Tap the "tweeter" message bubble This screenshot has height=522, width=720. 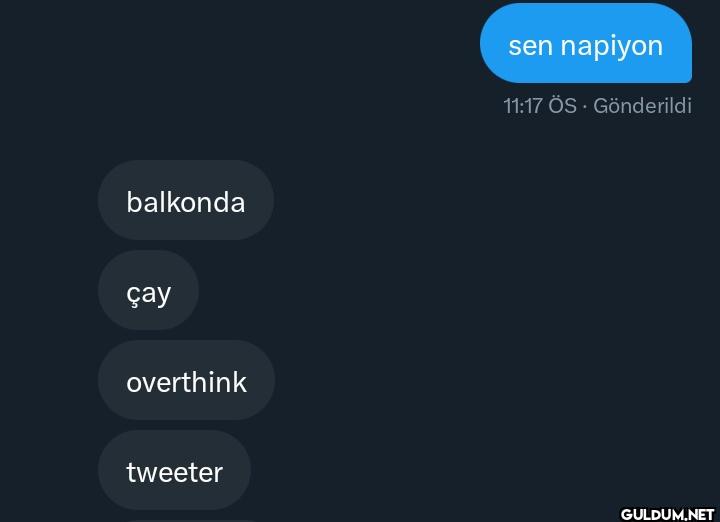click(x=174, y=470)
